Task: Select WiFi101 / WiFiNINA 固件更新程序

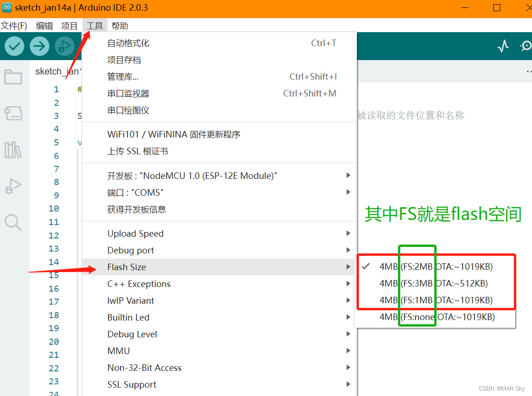Action: point(220,135)
